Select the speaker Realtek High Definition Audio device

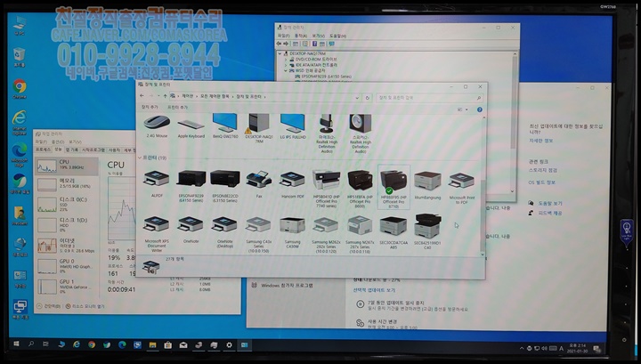(361, 133)
